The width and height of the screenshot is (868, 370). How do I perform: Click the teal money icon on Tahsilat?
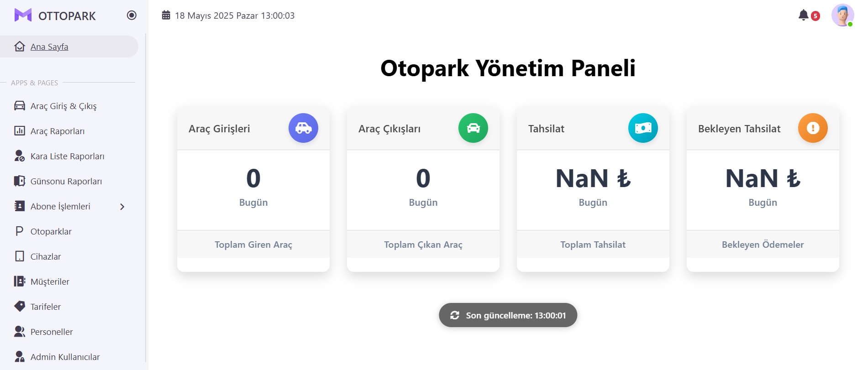(x=643, y=128)
